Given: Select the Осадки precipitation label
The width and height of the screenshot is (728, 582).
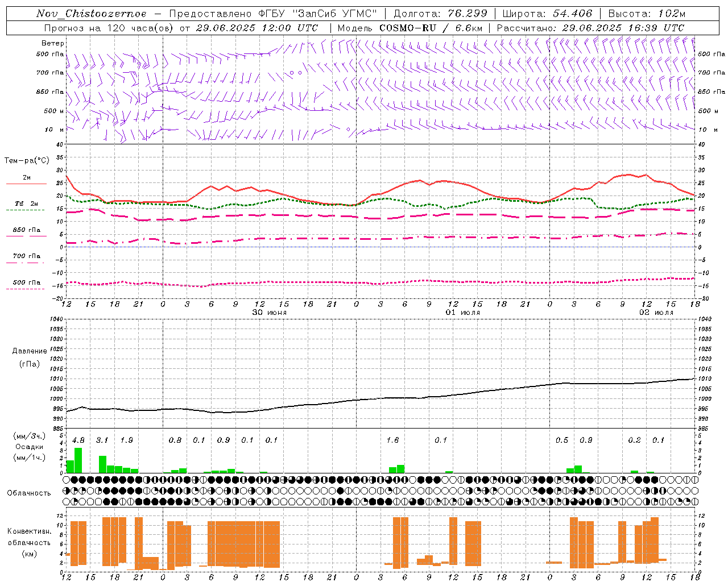Looking at the screenshot, I should pyautogui.click(x=29, y=447).
